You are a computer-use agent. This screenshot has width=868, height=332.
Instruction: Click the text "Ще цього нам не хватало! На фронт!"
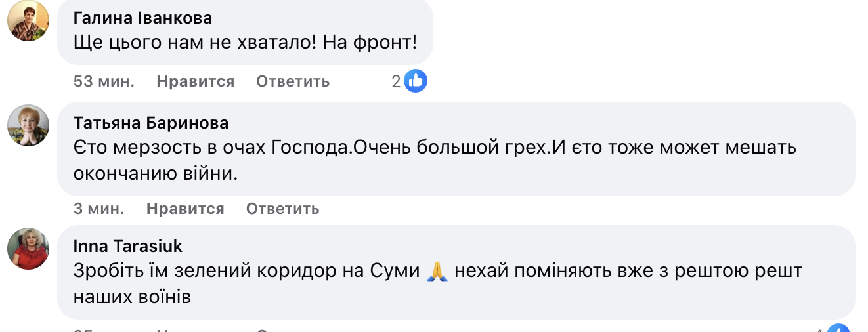click(246, 43)
